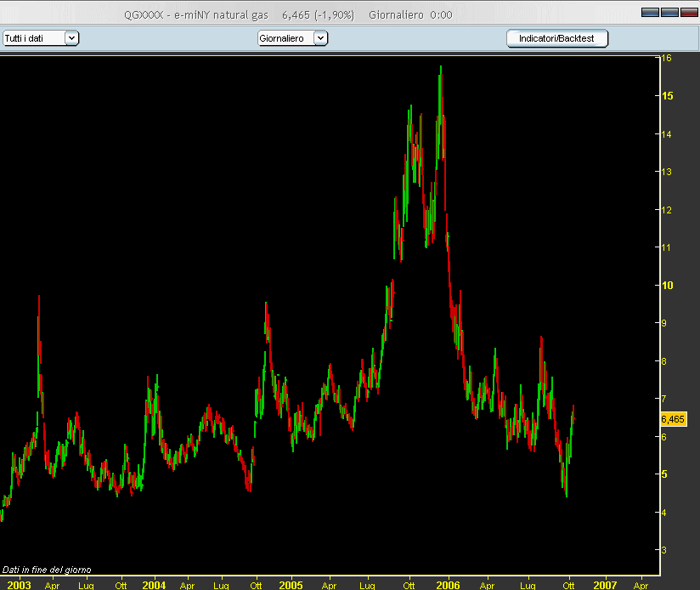Click the first blue window button at top right
The height and width of the screenshot is (590, 700).
(x=650, y=13)
